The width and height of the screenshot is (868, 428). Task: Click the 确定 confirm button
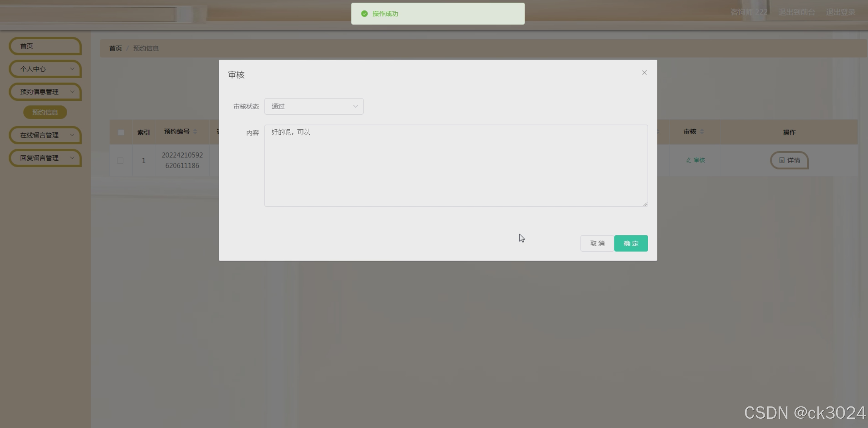[x=631, y=243]
